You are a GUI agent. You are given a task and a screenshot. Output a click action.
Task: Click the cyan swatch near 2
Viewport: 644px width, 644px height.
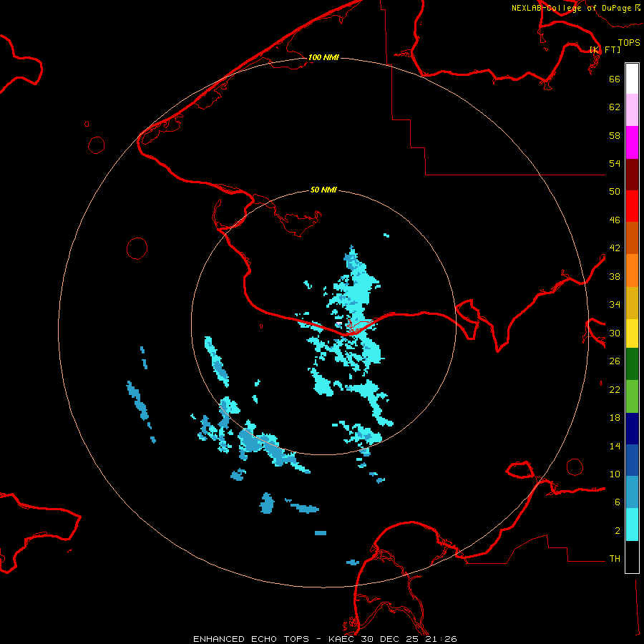coord(632,525)
